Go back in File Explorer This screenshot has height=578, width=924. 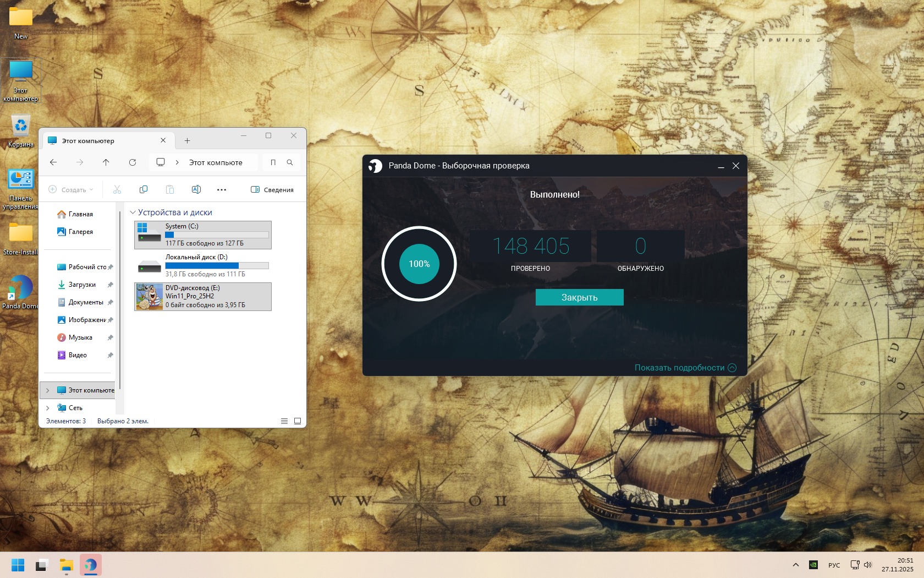point(53,162)
